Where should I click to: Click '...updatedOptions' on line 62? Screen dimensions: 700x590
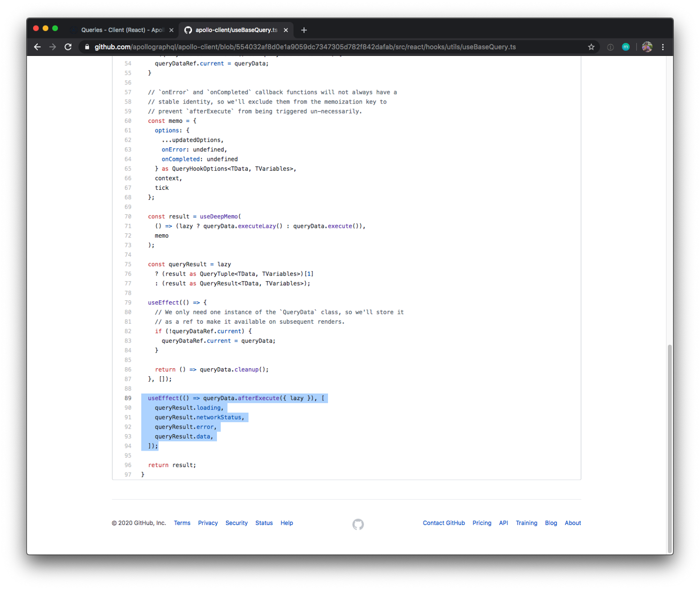(191, 140)
